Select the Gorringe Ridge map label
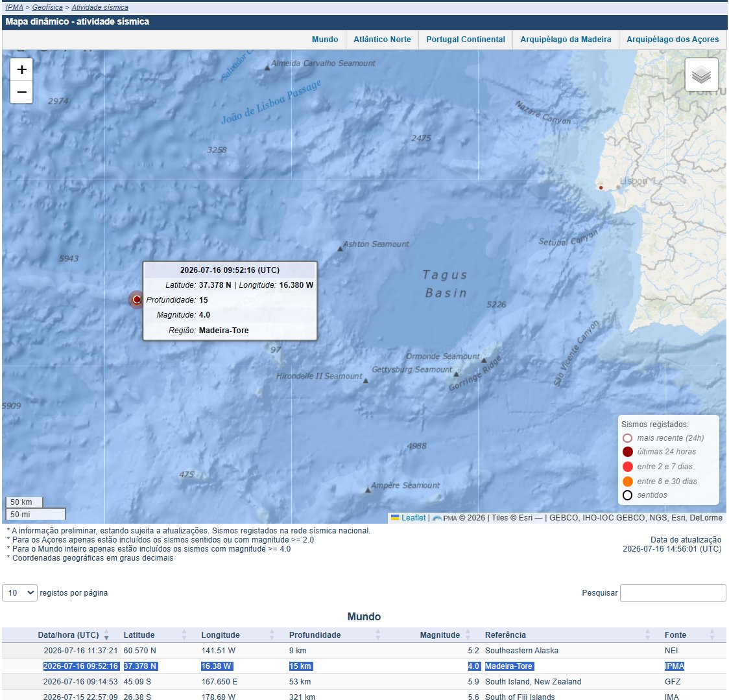This screenshot has width=729, height=700. (x=475, y=373)
